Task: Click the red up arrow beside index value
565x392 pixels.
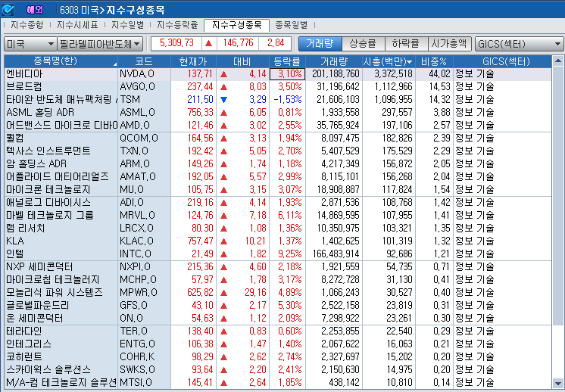Action: (208, 44)
